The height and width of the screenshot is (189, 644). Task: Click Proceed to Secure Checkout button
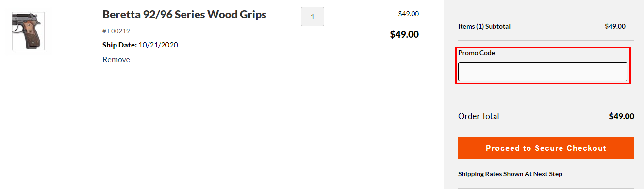546,148
